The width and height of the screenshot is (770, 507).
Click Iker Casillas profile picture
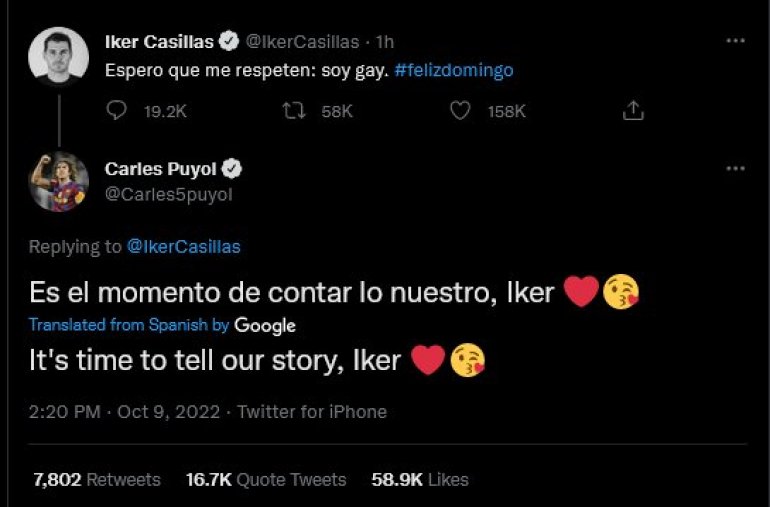click(59, 55)
